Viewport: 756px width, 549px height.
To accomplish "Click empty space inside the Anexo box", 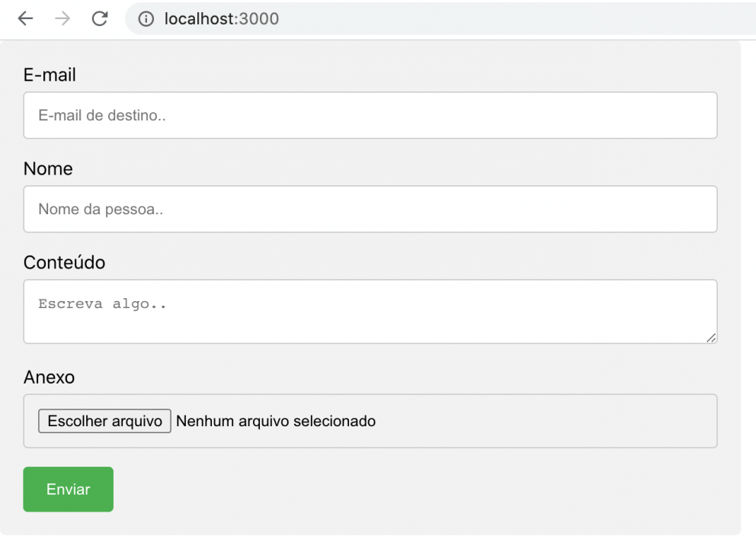I will coord(549,421).
